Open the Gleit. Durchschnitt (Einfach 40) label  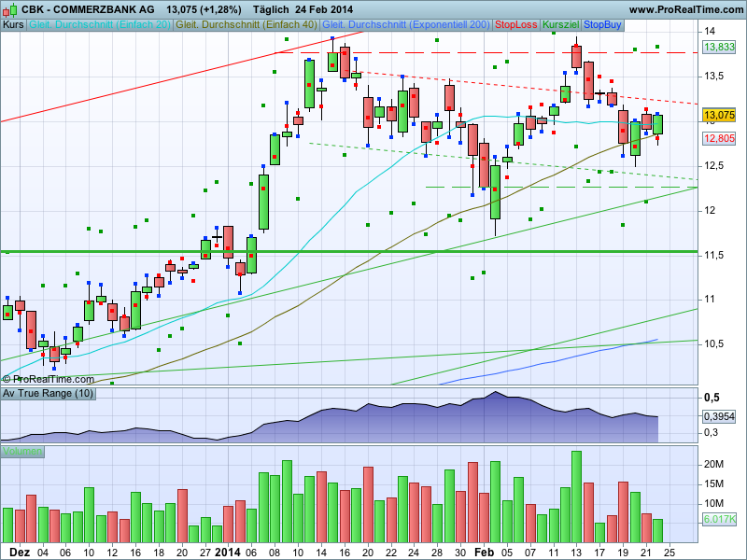click(x=247, y=25)
